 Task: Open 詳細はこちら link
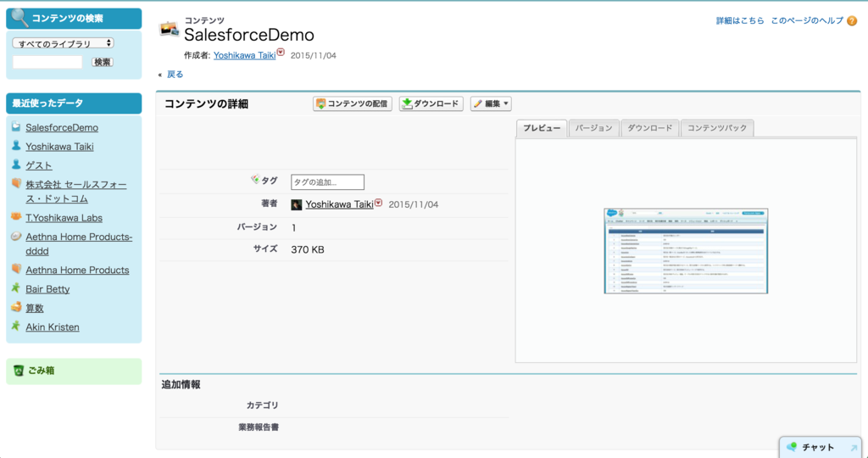point(740,20)
